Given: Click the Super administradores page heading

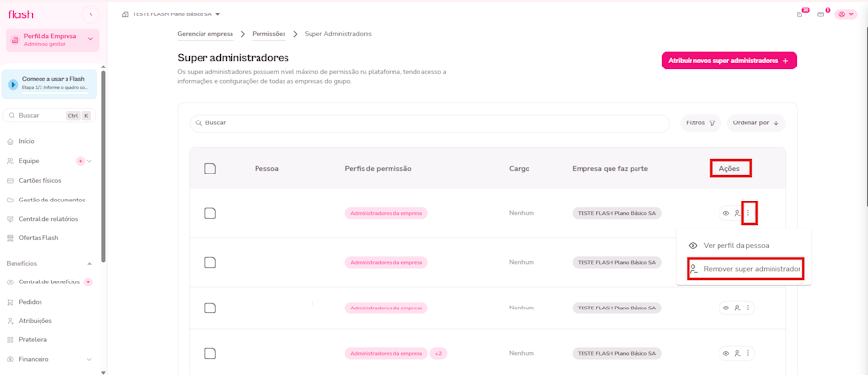Looking at the screenshot, I should click(233, 58).
